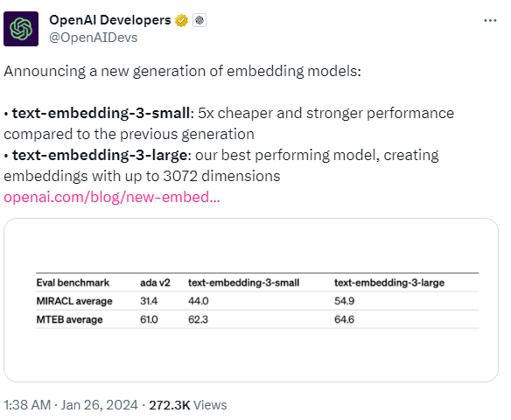The height and width of the screenshot is (420, 511).
Task: Click the 64.6 MTEB score cell
Action: point(344,319)
